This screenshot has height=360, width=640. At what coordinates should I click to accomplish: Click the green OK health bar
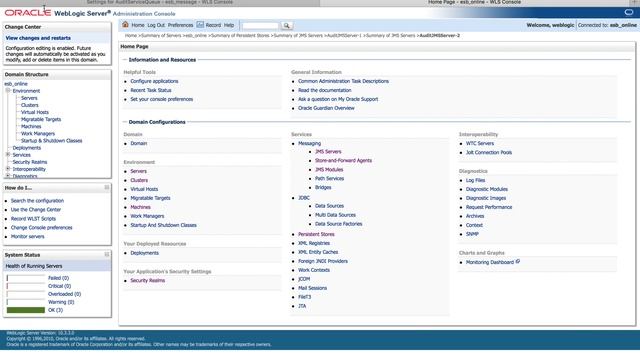(26, 310)
